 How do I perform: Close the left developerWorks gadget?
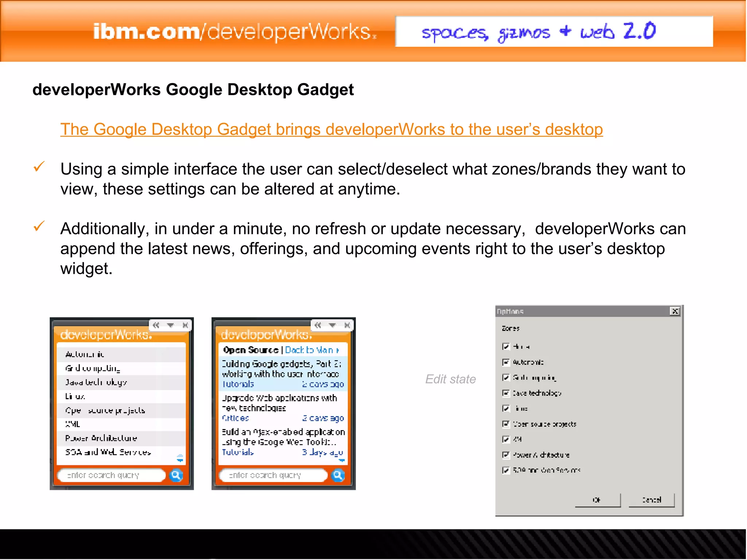(x=185, y=325)
